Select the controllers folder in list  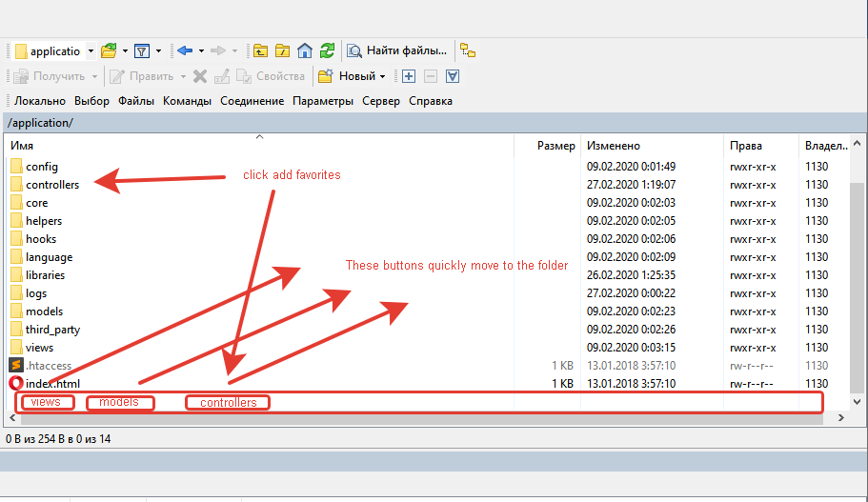tap(52, 185)
